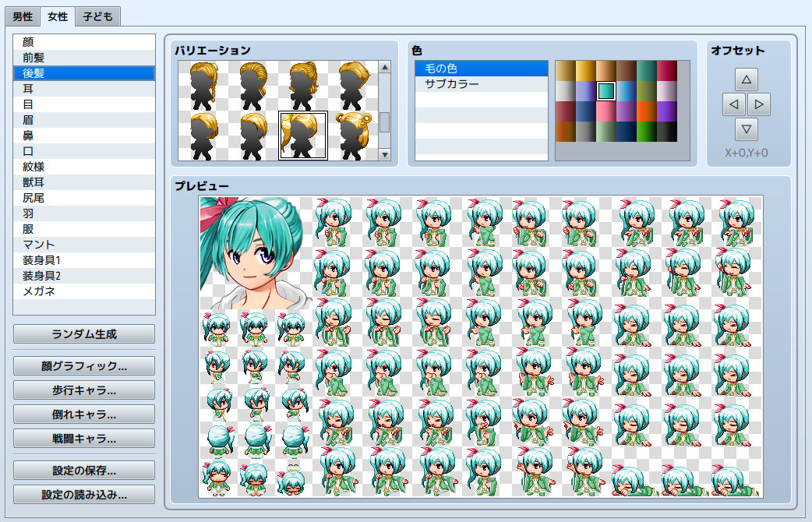The width and height of the screenshot is (812, 522).
Task: Load settings via 設定の読み込み
Action: pyautogui.click(x=83, y=494)
